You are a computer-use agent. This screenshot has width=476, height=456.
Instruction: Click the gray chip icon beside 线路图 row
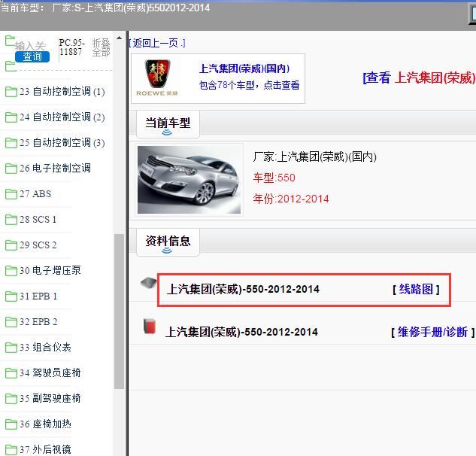point(148,283)
